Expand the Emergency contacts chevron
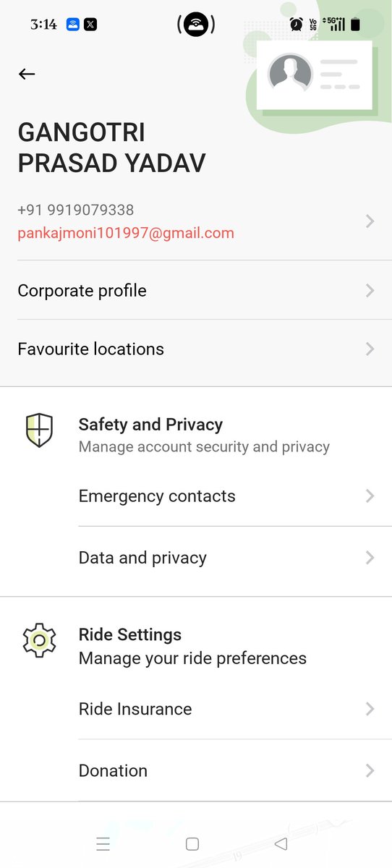392x868 pixels. tap(370, 496)
